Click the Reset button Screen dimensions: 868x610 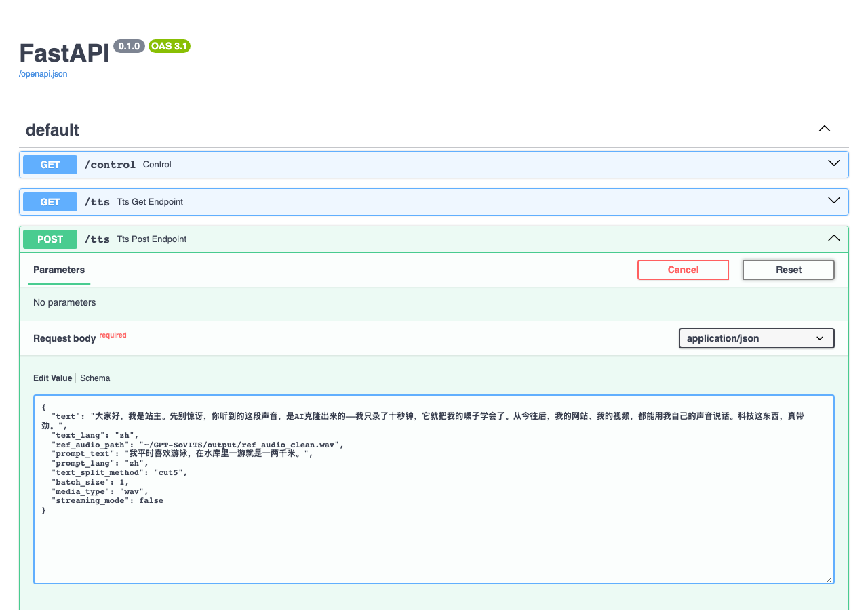coord(789,270)
